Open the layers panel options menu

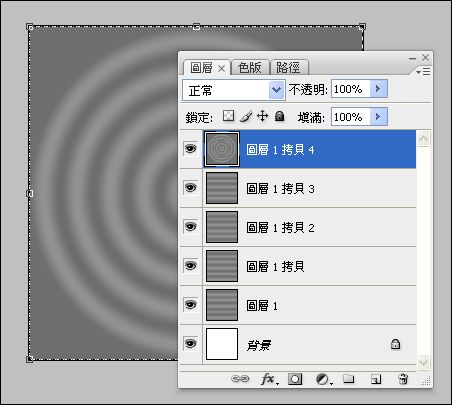point(424,71)
